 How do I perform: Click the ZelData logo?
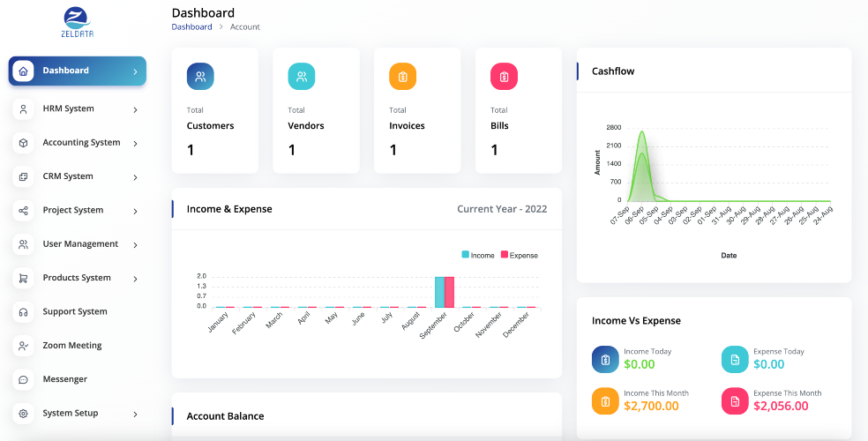pos(78,23)
